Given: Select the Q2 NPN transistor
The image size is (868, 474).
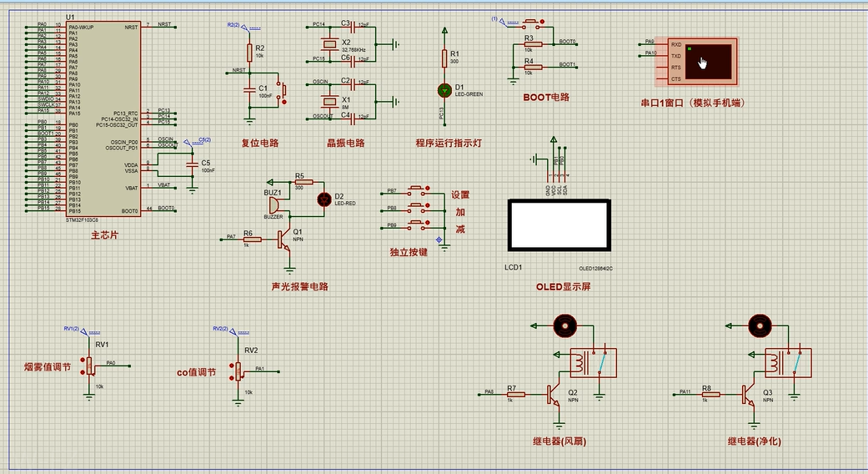Looking at the screenshot, I should point(554,394).
